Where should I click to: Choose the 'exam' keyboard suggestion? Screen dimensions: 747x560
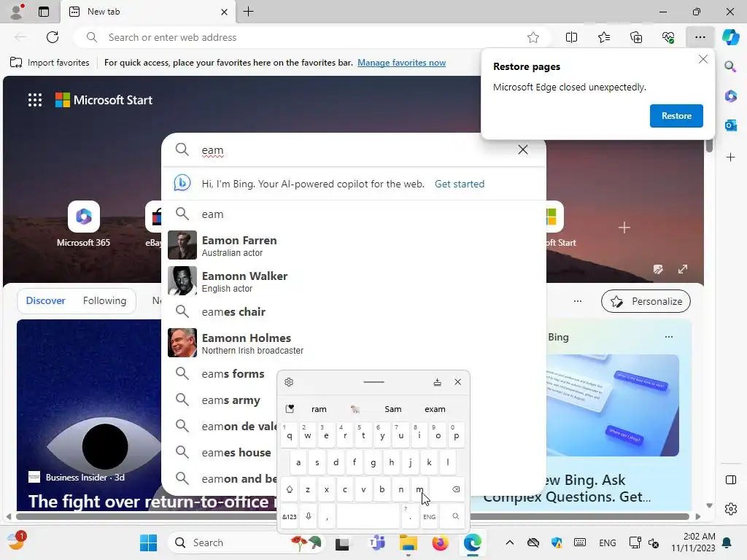pos(435,409)
